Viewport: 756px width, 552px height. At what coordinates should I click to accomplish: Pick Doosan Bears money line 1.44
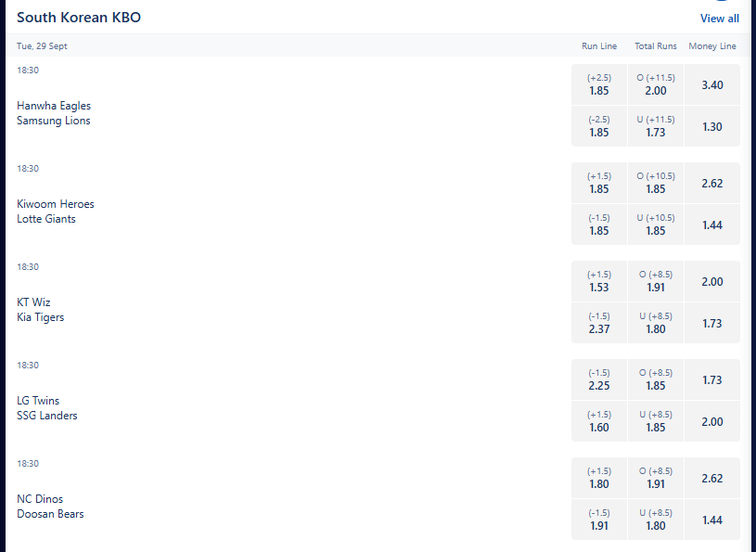712,520
